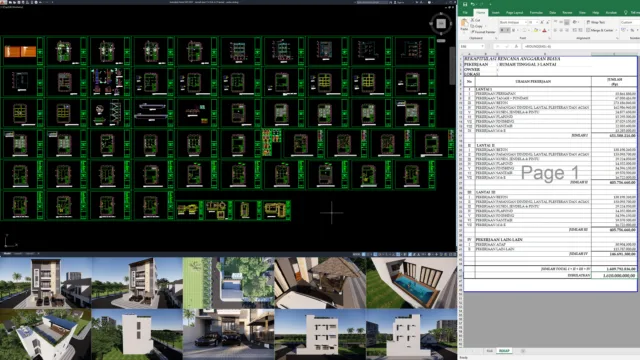Open the font size dropdown
The height and width of the screenshot is (360, 640).
(x=537, y=22)
